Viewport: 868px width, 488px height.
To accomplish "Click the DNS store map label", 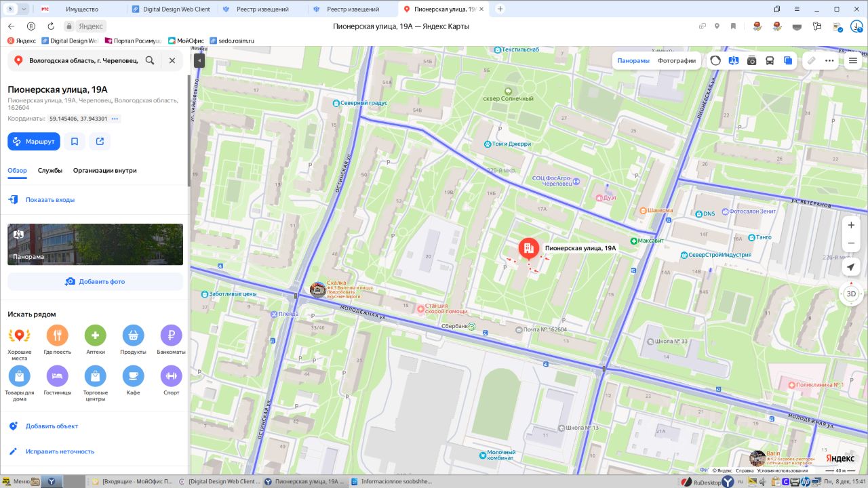I will coord(705,213).
